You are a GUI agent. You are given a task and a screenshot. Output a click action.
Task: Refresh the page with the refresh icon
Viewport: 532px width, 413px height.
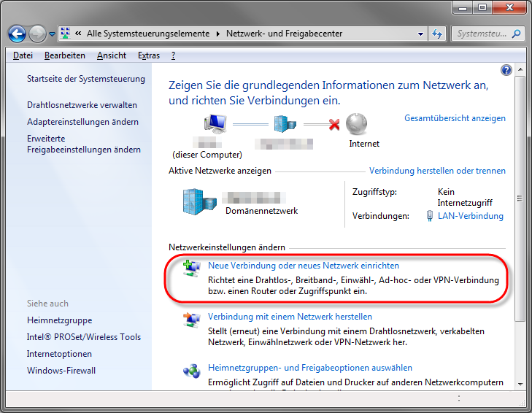[x=437, y=34]
